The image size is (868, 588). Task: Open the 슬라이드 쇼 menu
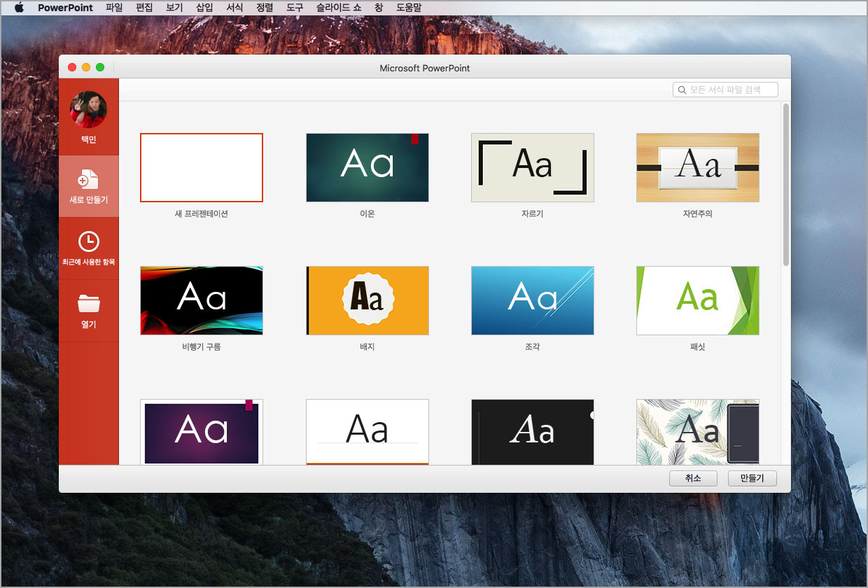click(x=339, y=8)
